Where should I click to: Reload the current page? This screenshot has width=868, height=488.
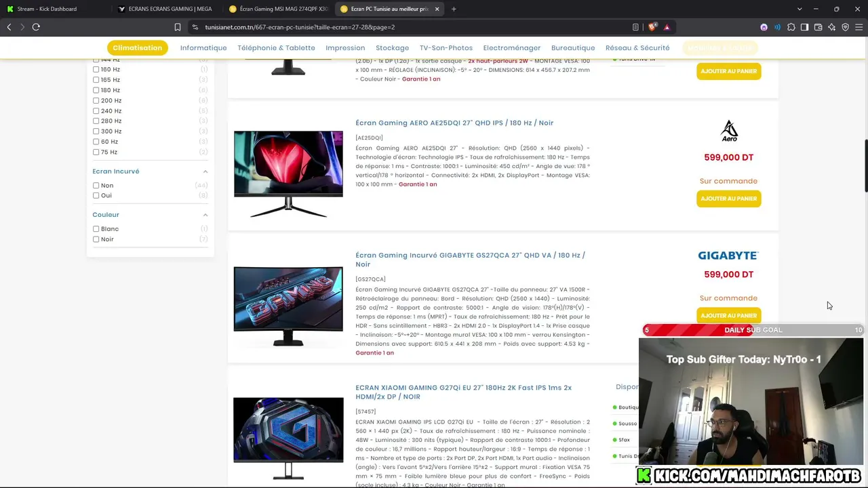click(x=36, y=27)
